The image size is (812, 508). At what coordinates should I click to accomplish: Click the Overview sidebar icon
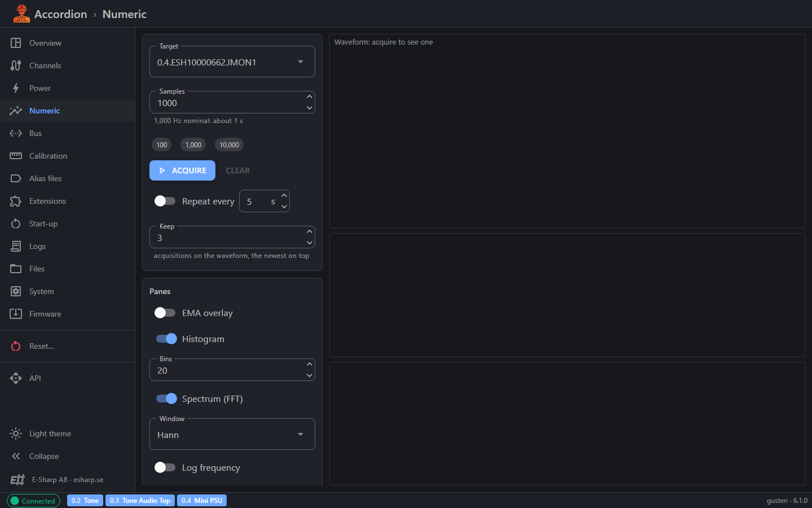(x=16, y=43)
